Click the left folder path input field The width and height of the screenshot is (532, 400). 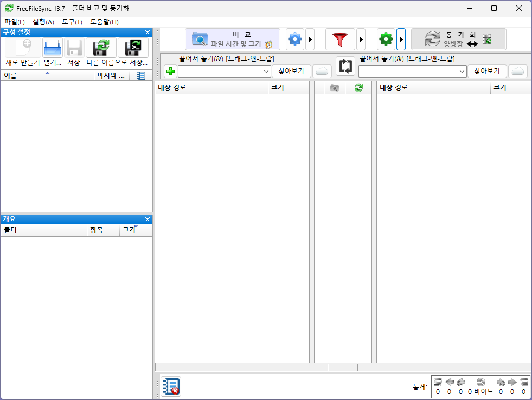coord(220,71)
